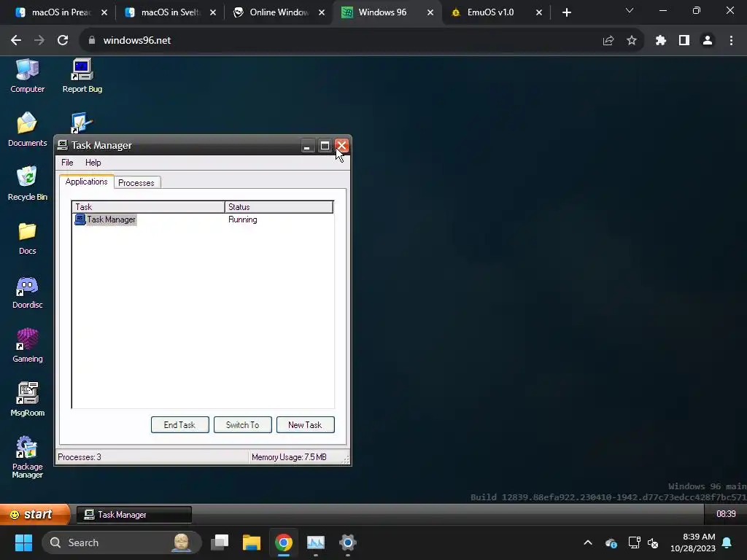Screen dimensions: 747x560
Task: Switch to the EmuOS v1.0 browser tab
Action: click(x=490, y=12)
